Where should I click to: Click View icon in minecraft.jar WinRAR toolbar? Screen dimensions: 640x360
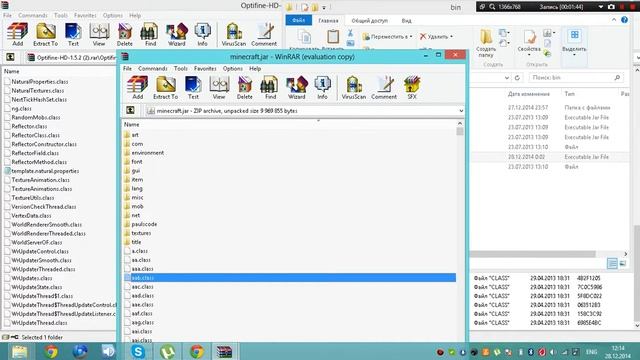[219, 87]
